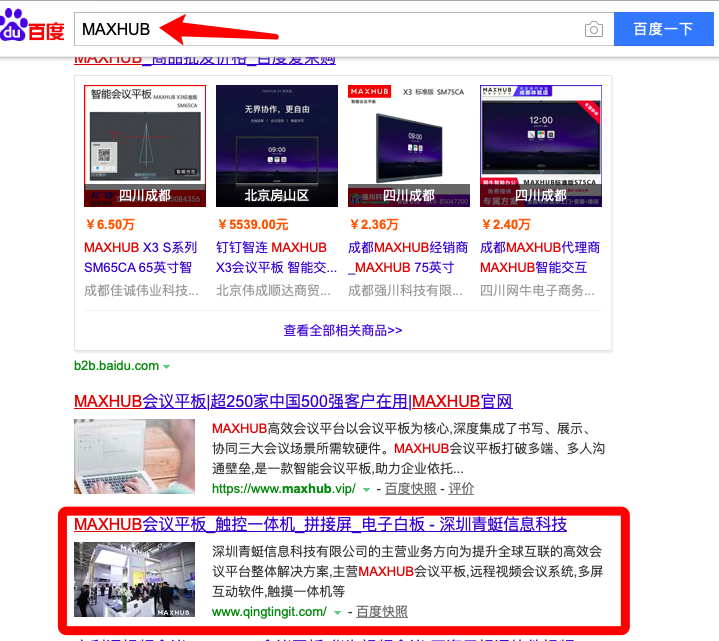Open link 钉钉智连 MAXHUB X3会议平板
719x641 pixels.
[x=277, y=257]
